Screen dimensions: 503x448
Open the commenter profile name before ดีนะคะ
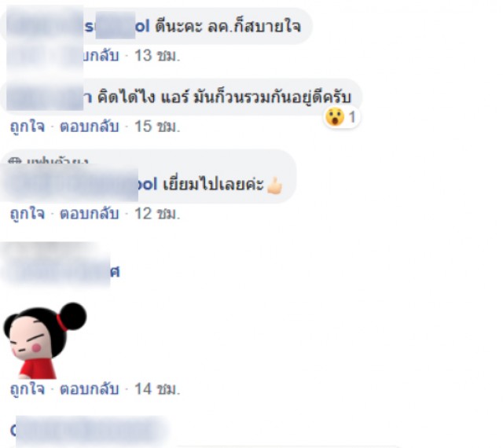pyautogui.click(x=78, y=26)
